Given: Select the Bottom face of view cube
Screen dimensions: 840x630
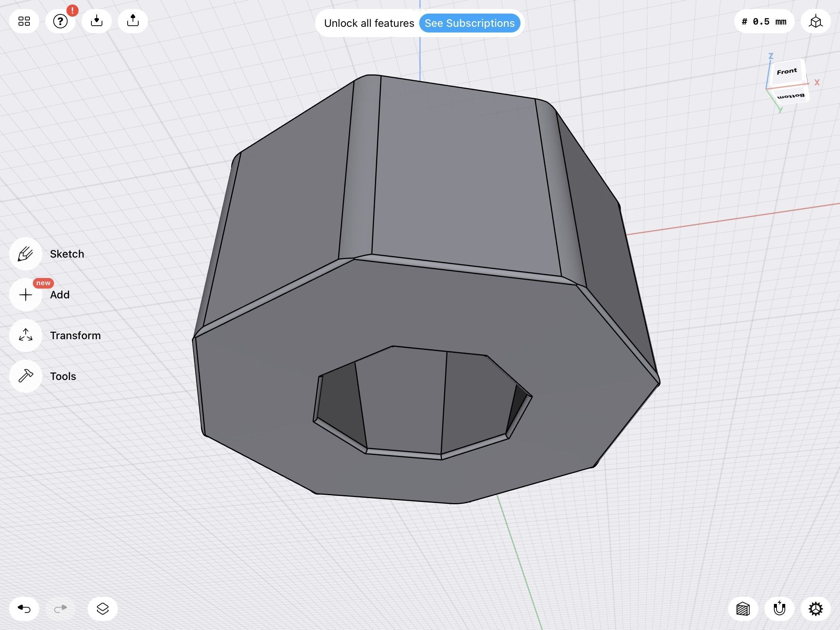Looking at the screenshot, I should pyautogui.click(x=791, y=96).
